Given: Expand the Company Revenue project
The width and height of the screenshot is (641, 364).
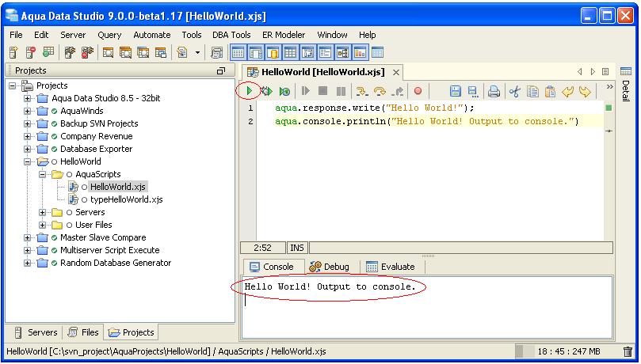Looking at the screenshot, I should point(28,136).
